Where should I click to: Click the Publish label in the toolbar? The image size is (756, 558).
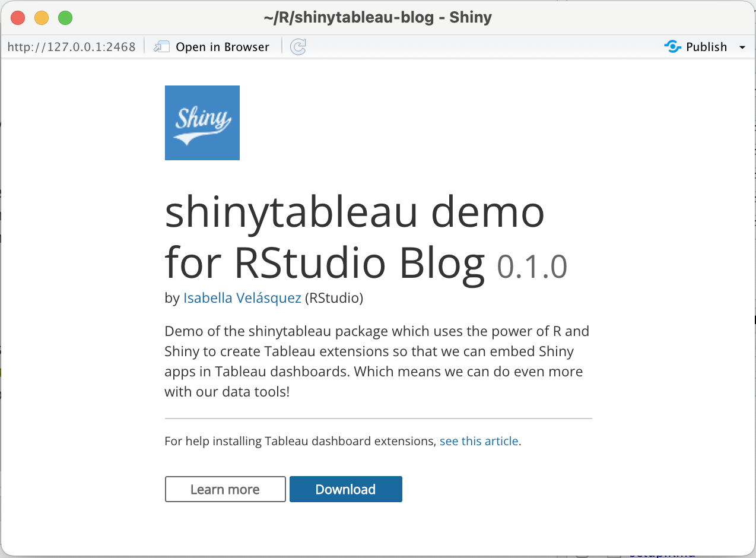click(706, 46)
